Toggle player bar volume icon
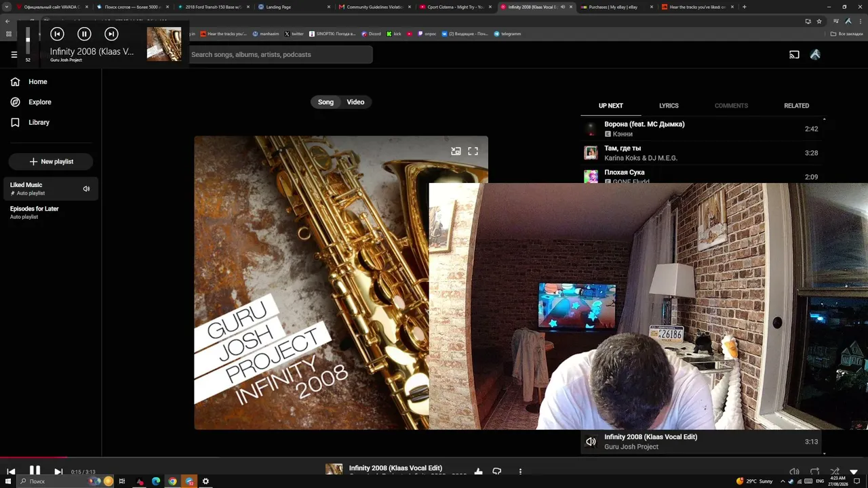Screen dimensions: 868x488 pyautogui.click(x=794, y=472)
